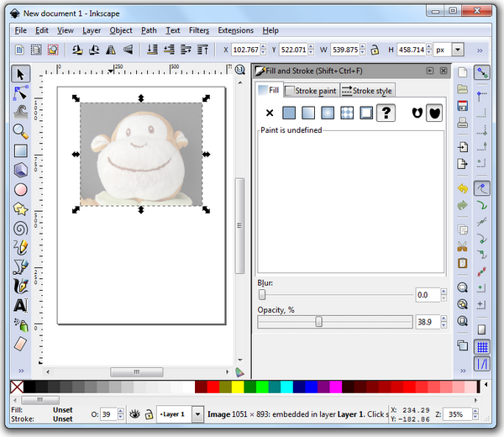This screenshot has width=504, height=437.
Task: Open the Filters menu
Action: point(198,30)
